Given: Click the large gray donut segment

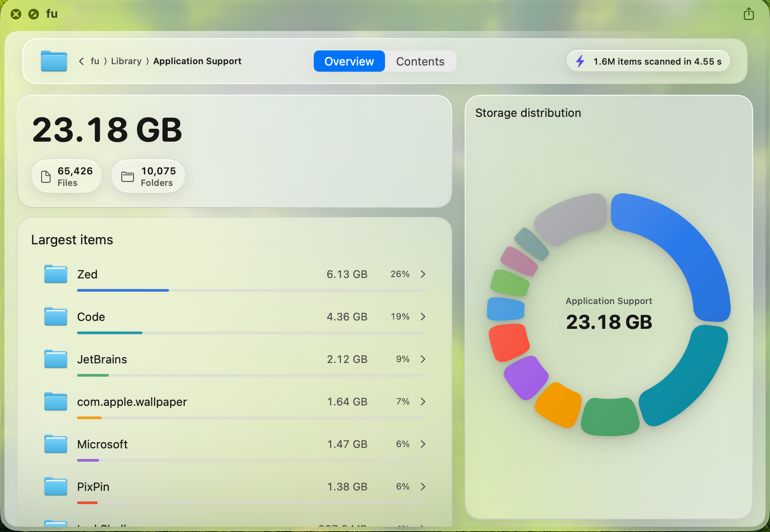Looking at the screenshot, I should [571, 218].
